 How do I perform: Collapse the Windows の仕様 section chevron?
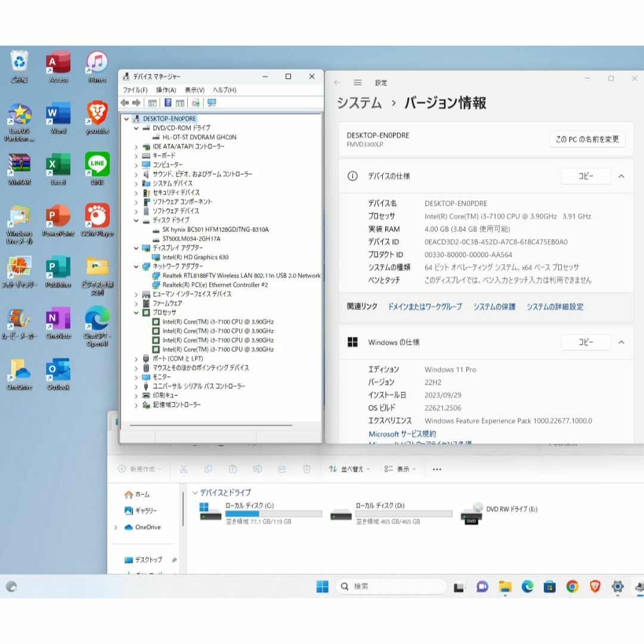coord(621,342)
